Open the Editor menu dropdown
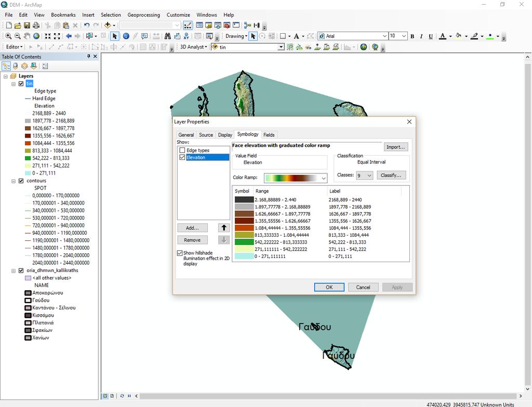The image size is (532, 407). (15, 47)
